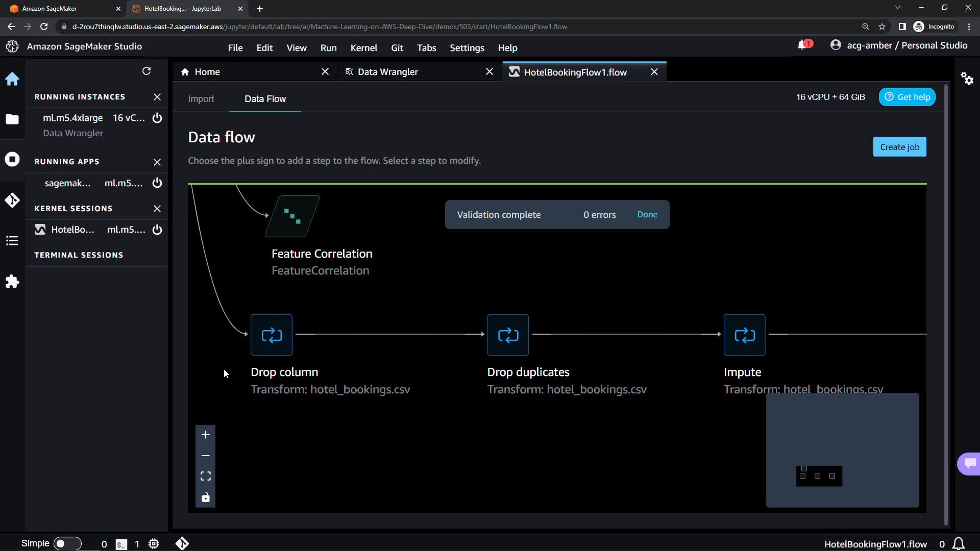This screenshot has height=551, width=980.
Task: Shut down all kernel sessions
Action: pyautogui.click(x=157, y=209)
